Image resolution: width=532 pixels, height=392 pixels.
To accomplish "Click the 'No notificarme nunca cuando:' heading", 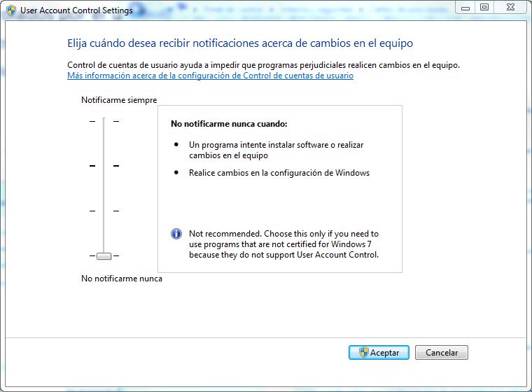I will pyautogui.click(x=229, y=124).
